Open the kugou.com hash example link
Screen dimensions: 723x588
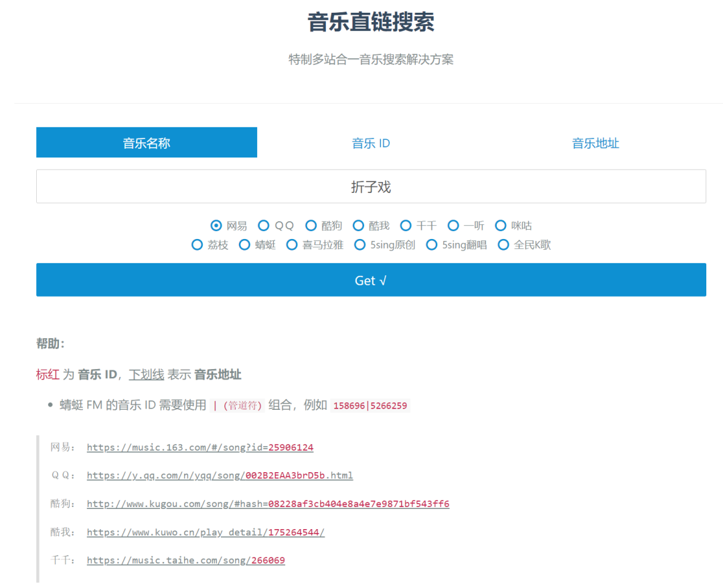click(268, 504)
